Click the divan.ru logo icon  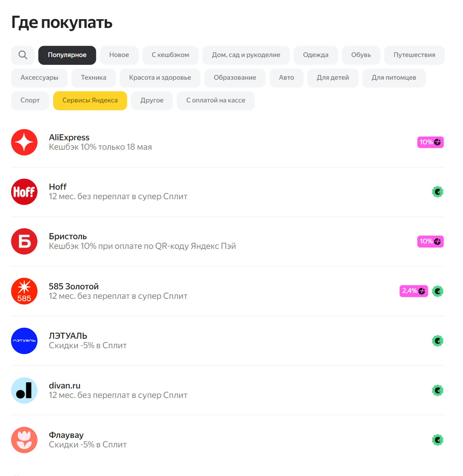(x=24, y=390)
